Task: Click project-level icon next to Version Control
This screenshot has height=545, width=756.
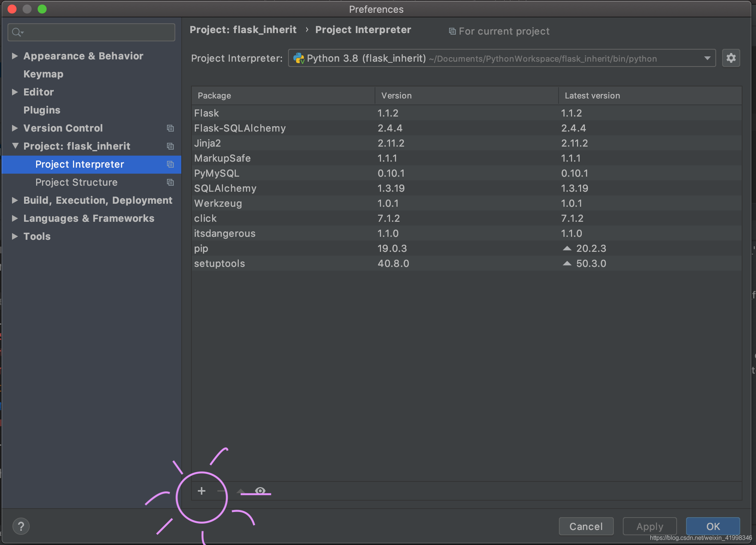Action: click(170, 128)
